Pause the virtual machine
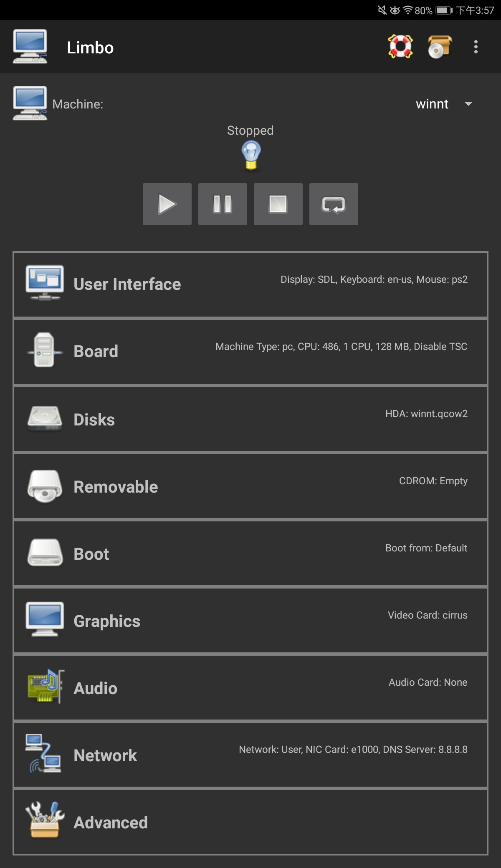Viewport: 501px width, 868px height. (x=223, y=204)
